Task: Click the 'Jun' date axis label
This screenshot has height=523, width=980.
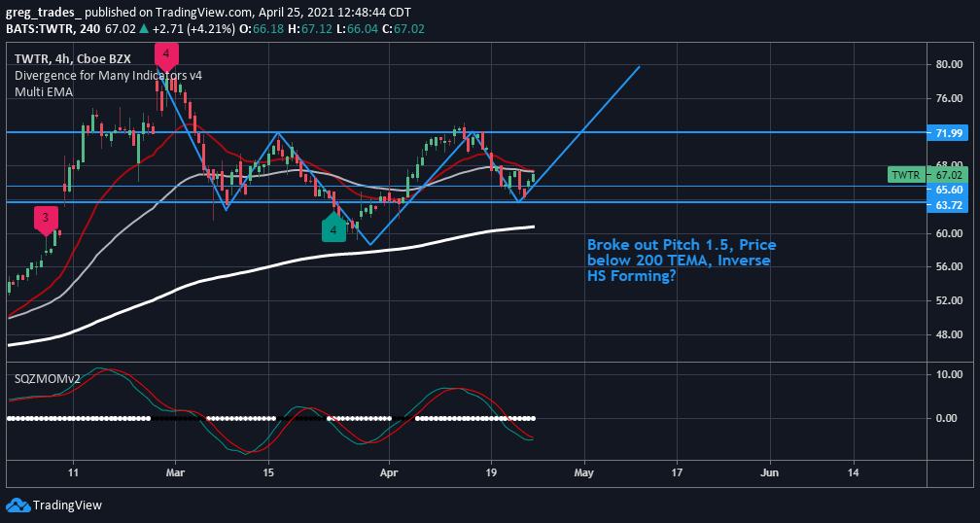Action: (770, 473)
